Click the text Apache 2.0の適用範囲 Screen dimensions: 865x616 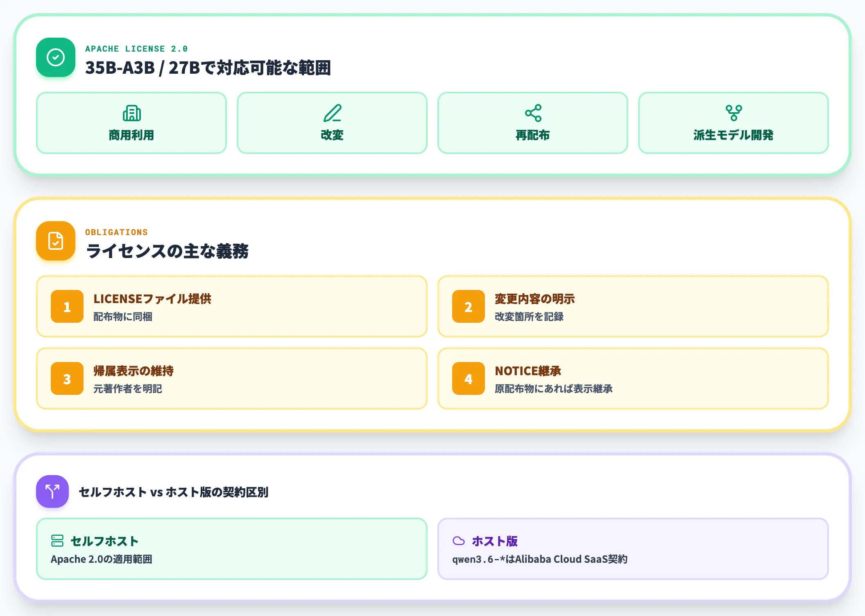pyautogui.click(x=102, y=559)
